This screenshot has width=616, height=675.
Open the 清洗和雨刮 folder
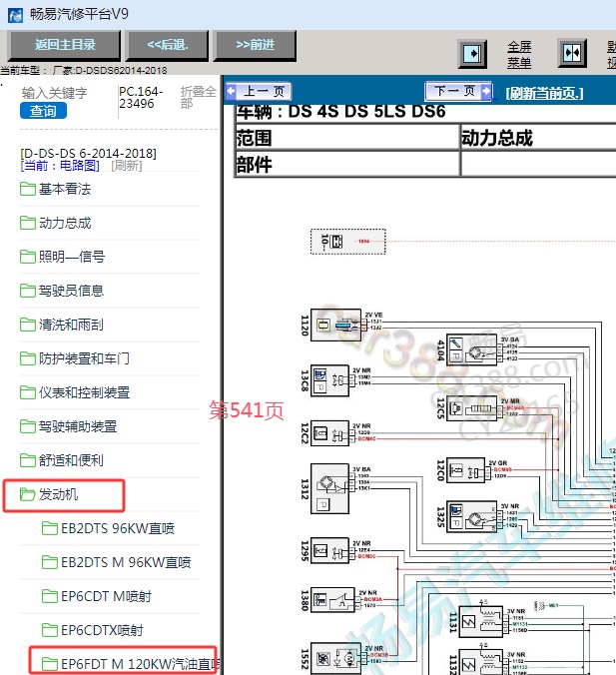coord(71,325)
